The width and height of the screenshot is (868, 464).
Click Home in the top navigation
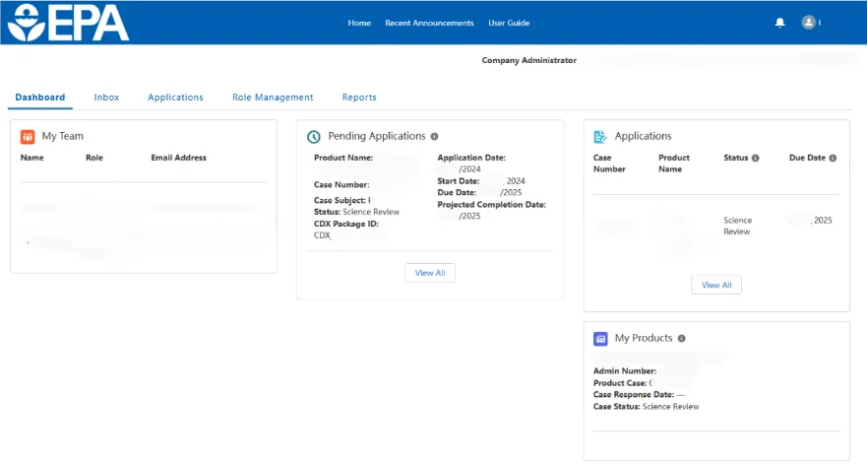point(359,23)
